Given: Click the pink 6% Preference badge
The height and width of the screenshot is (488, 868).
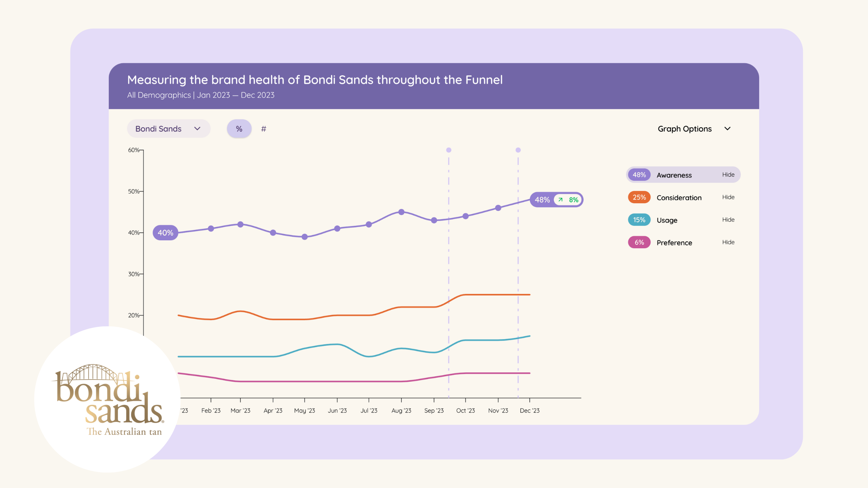Looking at the screenshot, I should pos(639,242).
